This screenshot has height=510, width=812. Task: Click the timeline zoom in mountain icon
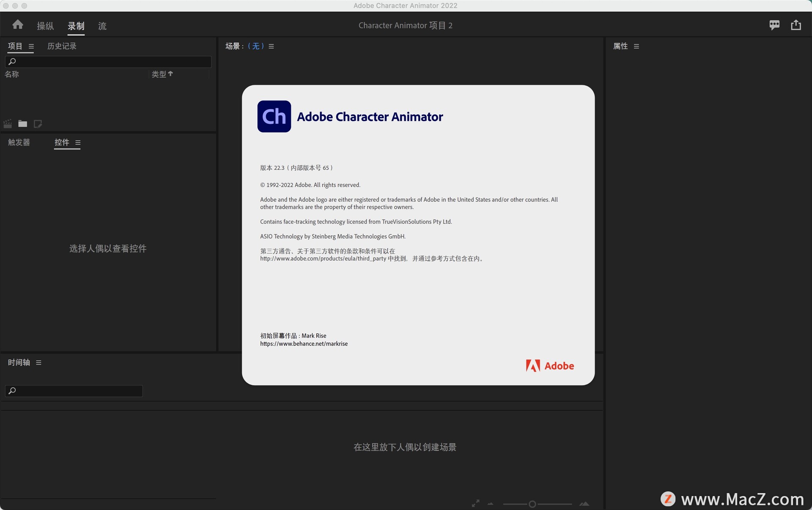click(x=584, y=504)
